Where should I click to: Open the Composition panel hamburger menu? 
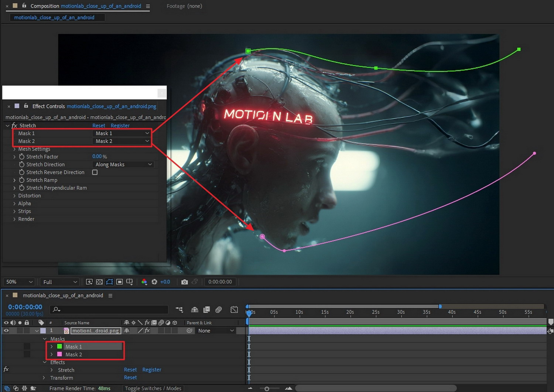pos(148,6)
